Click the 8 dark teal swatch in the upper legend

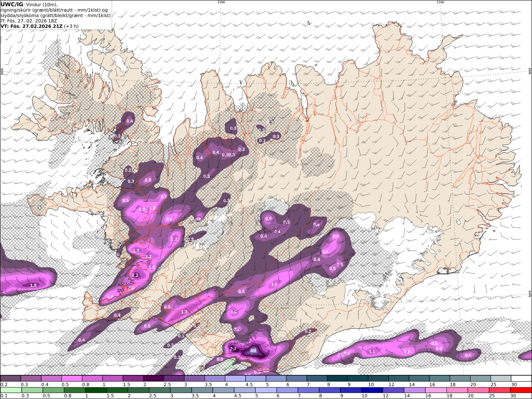click(337, 379)
